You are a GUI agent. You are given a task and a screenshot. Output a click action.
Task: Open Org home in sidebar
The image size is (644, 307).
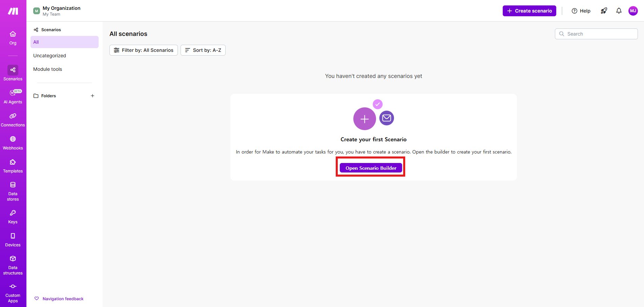click(x=13, y=38)
